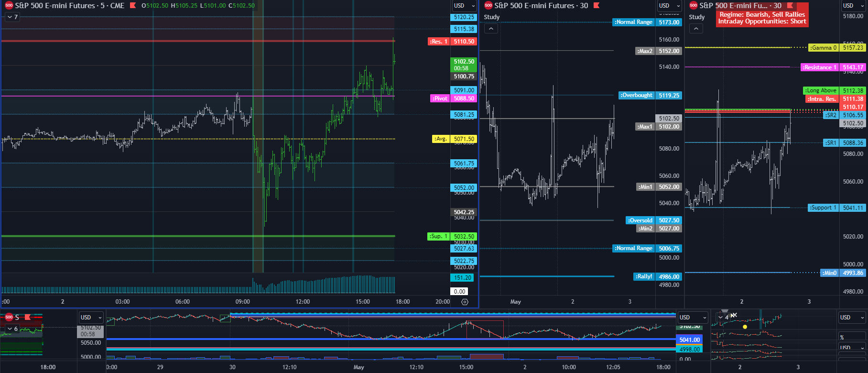Click the blue 5041.00 label on the bottom chart

(690, 340)
